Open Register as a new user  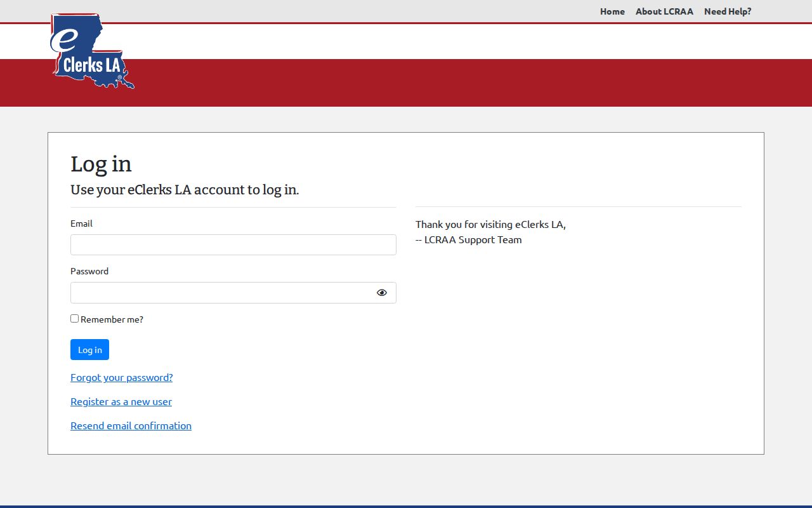121,401
